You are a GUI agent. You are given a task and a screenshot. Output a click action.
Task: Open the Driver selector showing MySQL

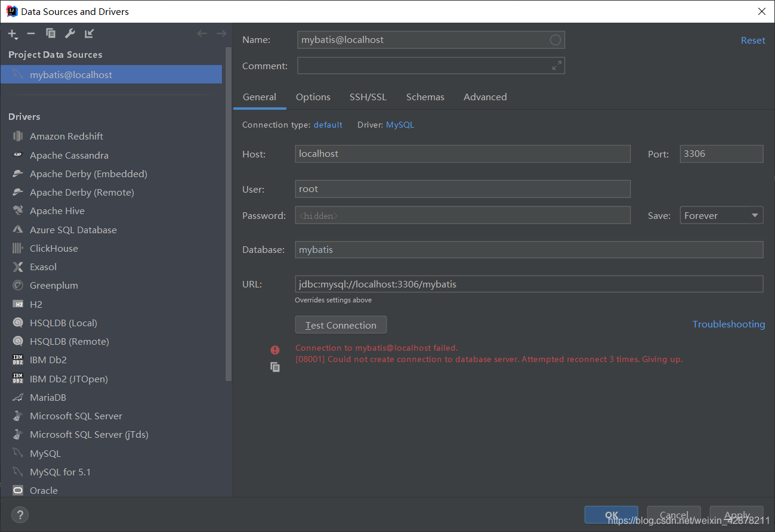(400, 125)
